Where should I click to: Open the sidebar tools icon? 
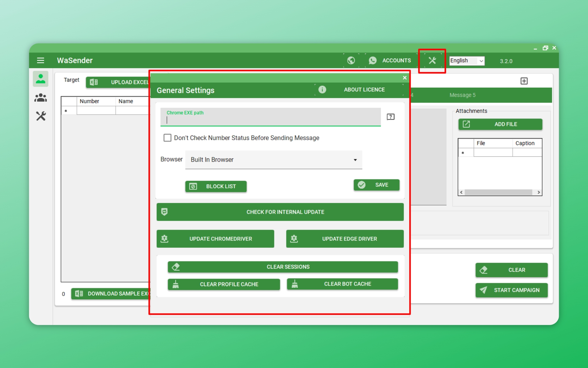(40, 116)
